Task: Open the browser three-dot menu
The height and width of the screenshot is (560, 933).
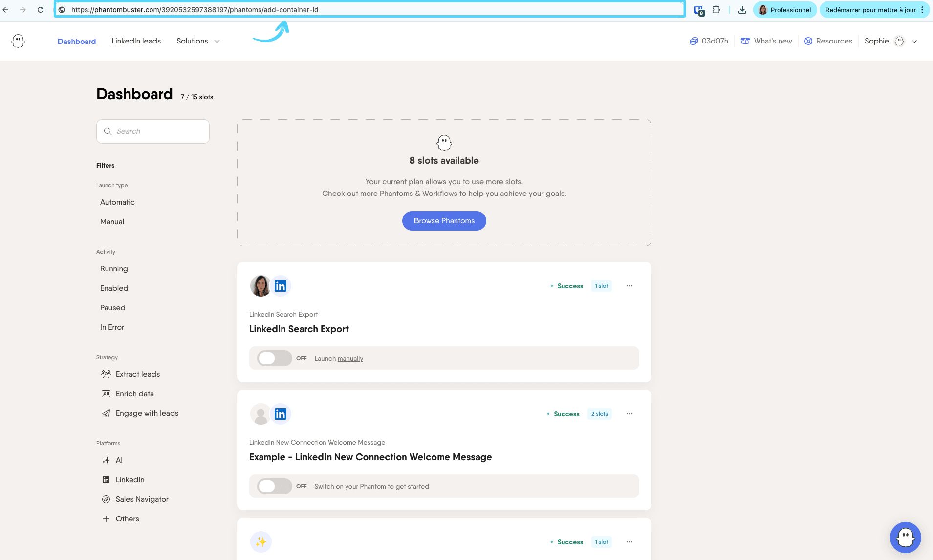Action: (x=922, y=10)
